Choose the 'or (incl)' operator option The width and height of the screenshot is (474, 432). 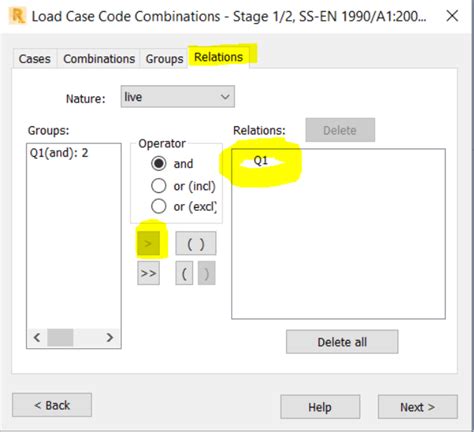(158, 186)
